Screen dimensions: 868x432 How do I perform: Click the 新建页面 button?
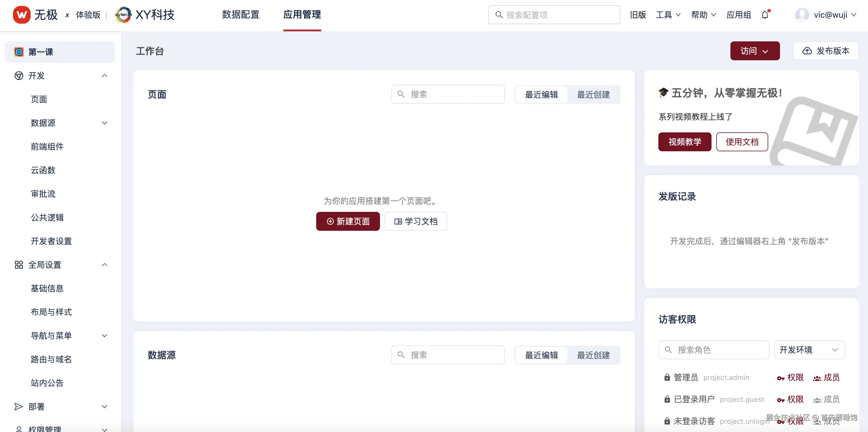pyautogui.click(x=348, y=221)
